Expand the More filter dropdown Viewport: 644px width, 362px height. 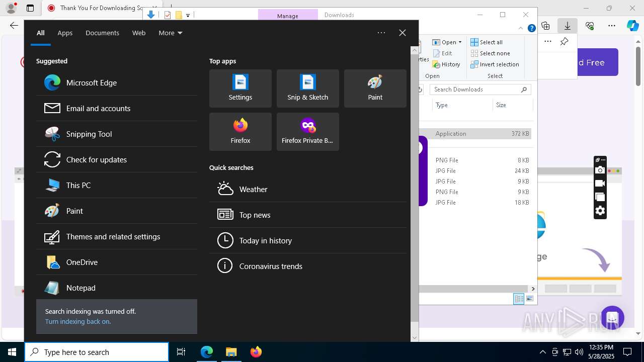171,33
